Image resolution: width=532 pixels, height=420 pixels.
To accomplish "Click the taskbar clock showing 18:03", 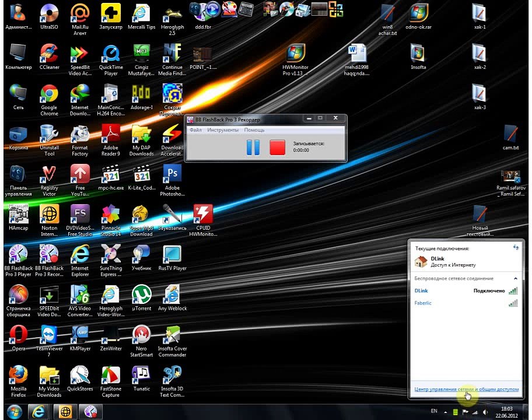I will 506,412.
